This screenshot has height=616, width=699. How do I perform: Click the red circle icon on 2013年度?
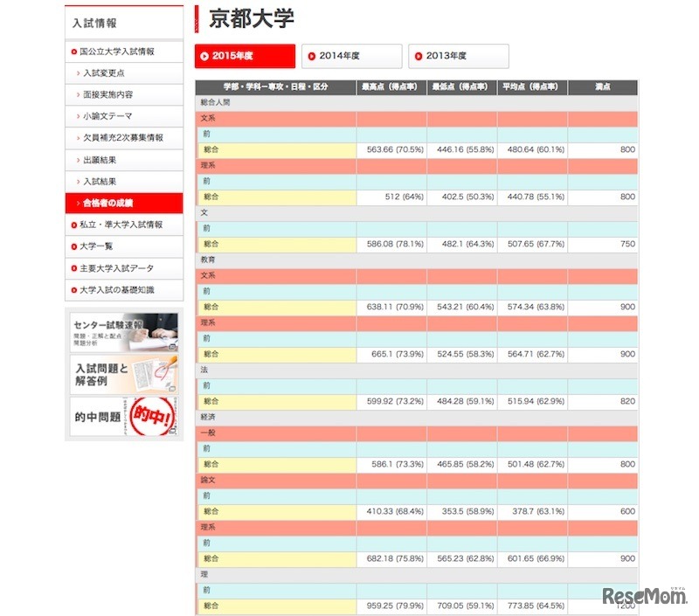[419, 56]
